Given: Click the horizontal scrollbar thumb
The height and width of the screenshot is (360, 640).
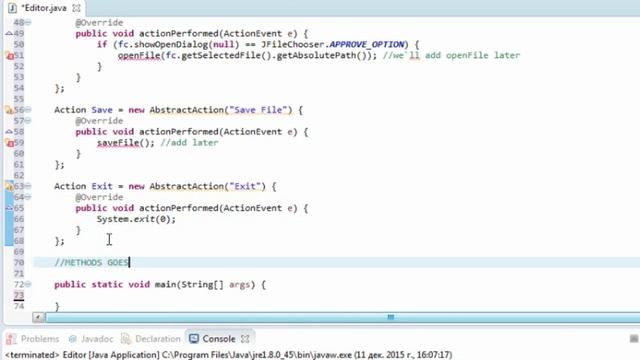Looking at the screenshot, I should pos(342,317).
